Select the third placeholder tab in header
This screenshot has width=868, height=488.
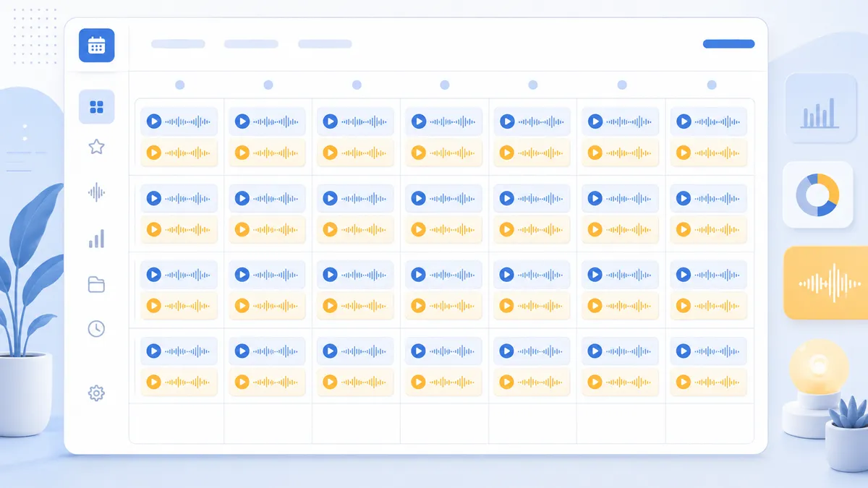pyautogui.click(x=325, y=44)
